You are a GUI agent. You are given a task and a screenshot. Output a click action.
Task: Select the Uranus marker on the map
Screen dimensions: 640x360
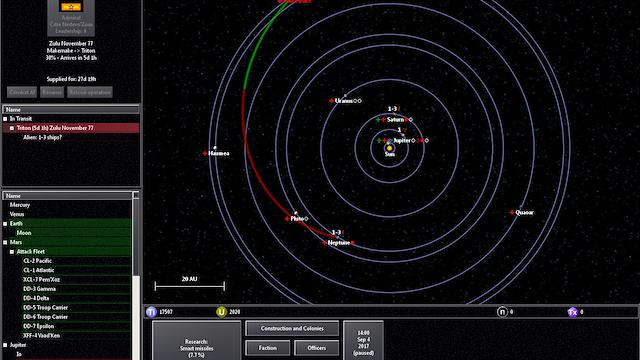coord(344,101)
